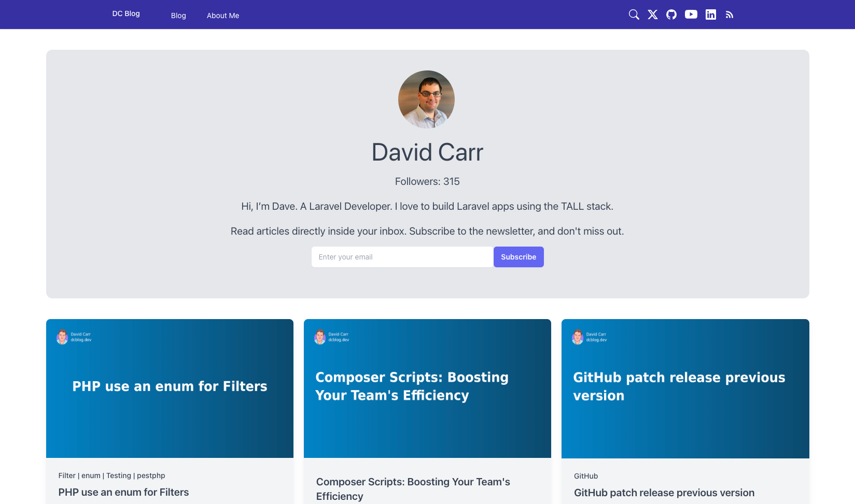This screenshot has height=504, width=855.
Task: Open the GitHub profile icon
Action: coord(671,15)
